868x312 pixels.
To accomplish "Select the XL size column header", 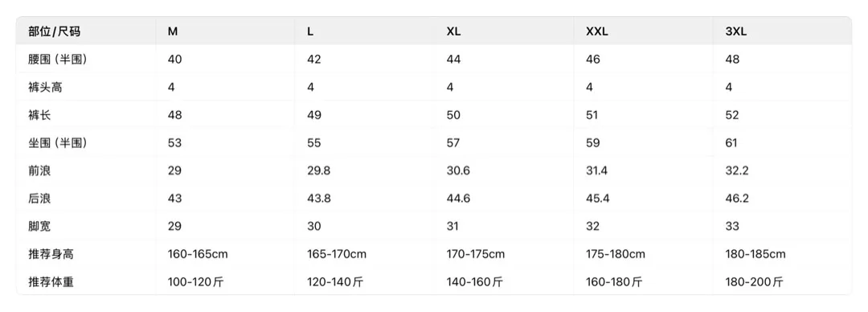I will tap(453, 31).
